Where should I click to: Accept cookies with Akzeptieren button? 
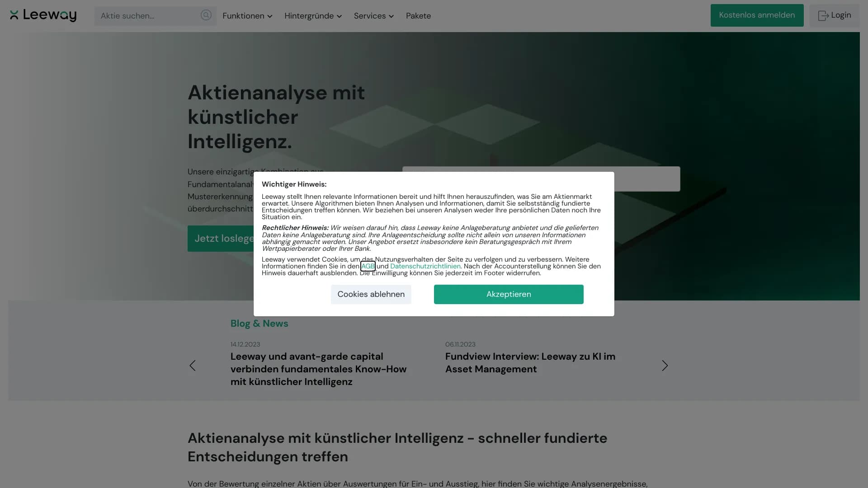click(x=509, y=294)
